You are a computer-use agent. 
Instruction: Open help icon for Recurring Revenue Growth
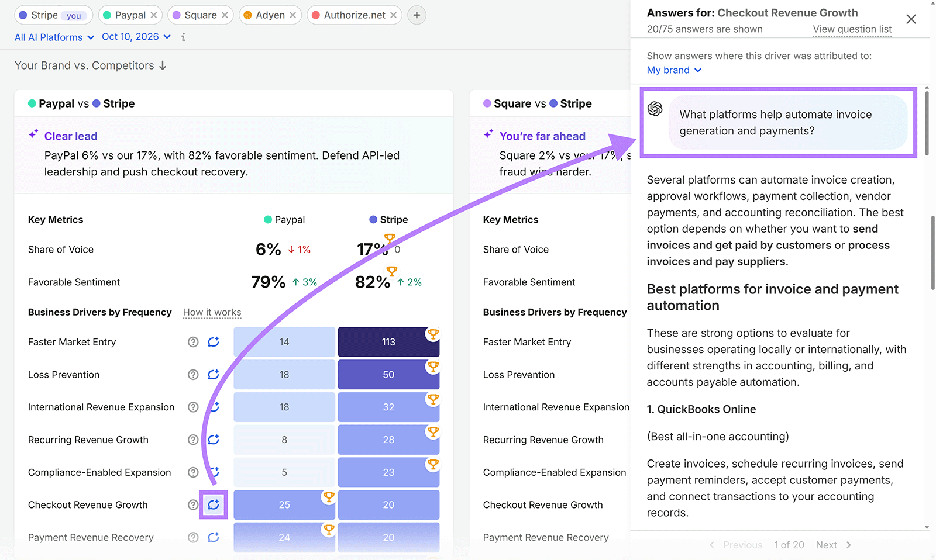193,440
